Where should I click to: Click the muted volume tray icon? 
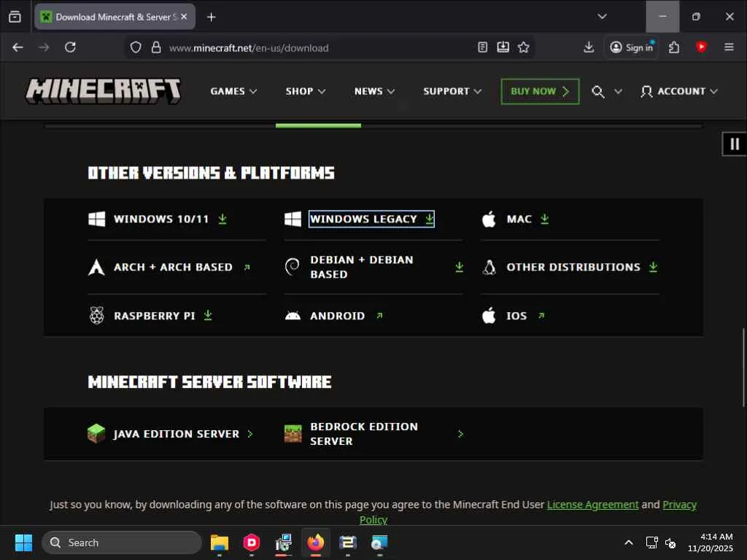pos(670,542)
